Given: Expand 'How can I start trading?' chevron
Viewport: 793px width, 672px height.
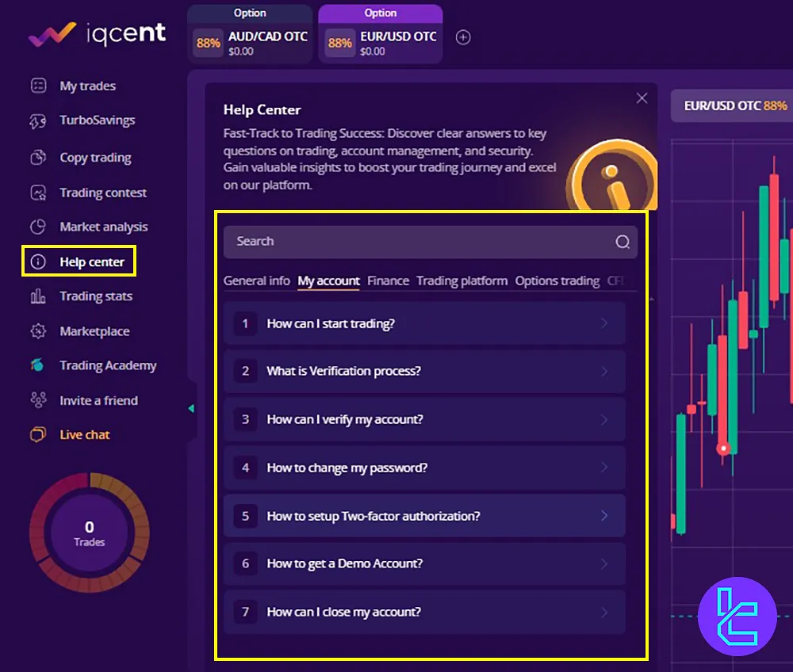Looking at the screenshot, I should (x=603, y=323).
